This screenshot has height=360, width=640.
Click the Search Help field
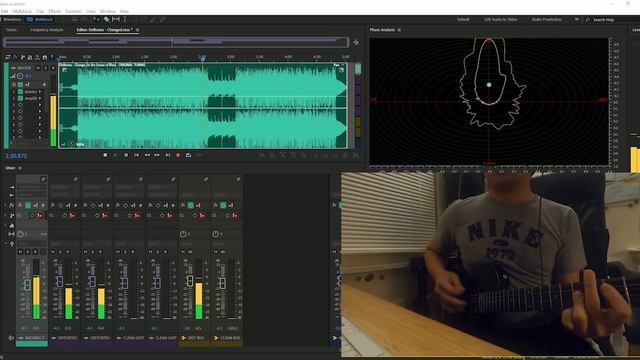pos(604,20)
